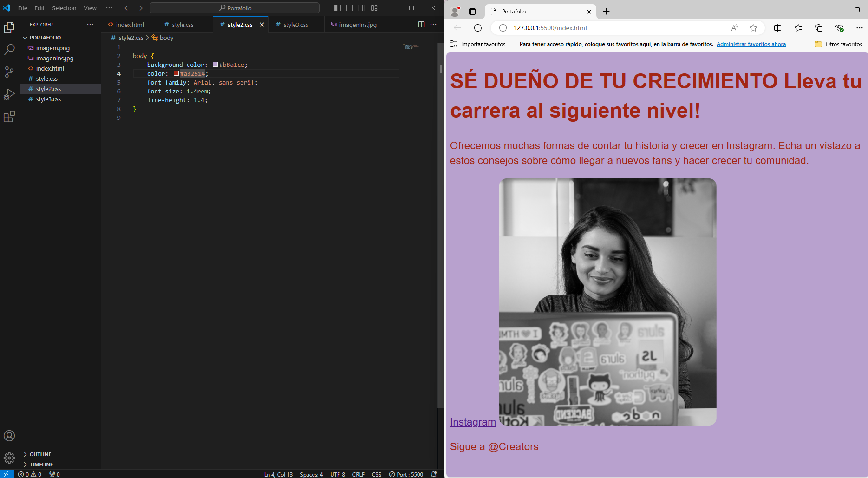Open Explorer Views and More Actions ellipsis
This screenshot has width=868, height=478.
point(90,25)
